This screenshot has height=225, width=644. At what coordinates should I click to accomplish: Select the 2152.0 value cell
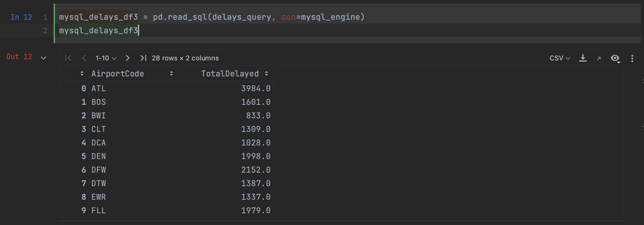point(226,170)
